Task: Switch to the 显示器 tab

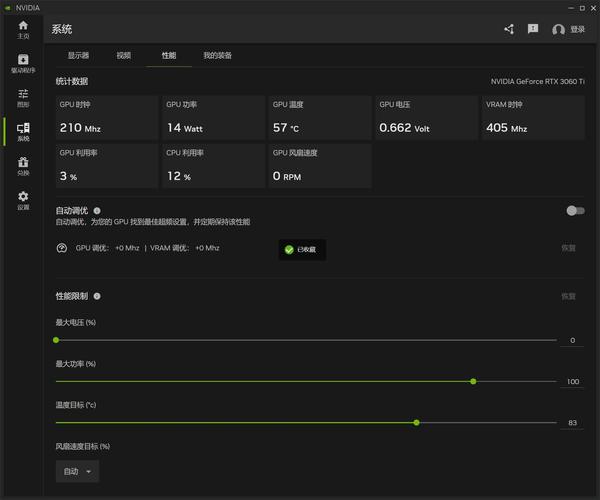Action: [78, 55]
